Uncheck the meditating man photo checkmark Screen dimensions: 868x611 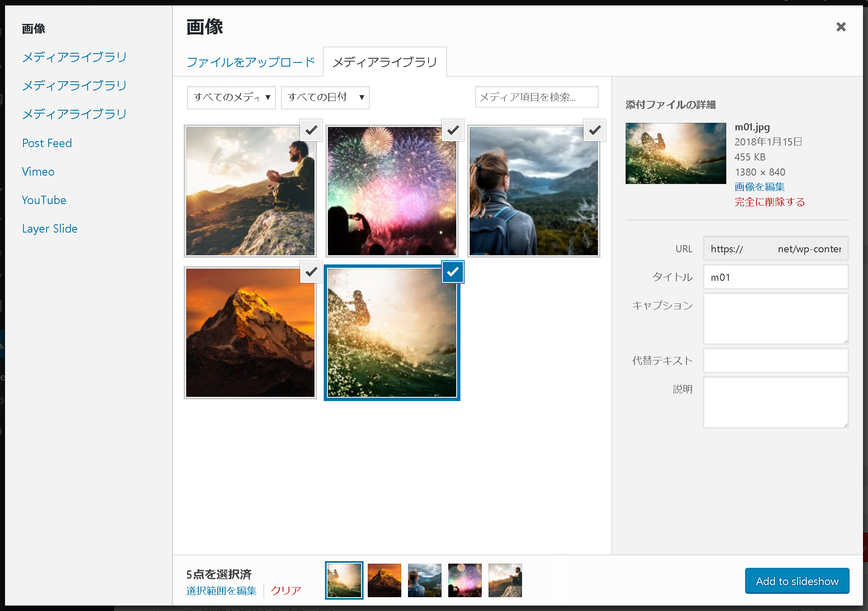[311, 130]
